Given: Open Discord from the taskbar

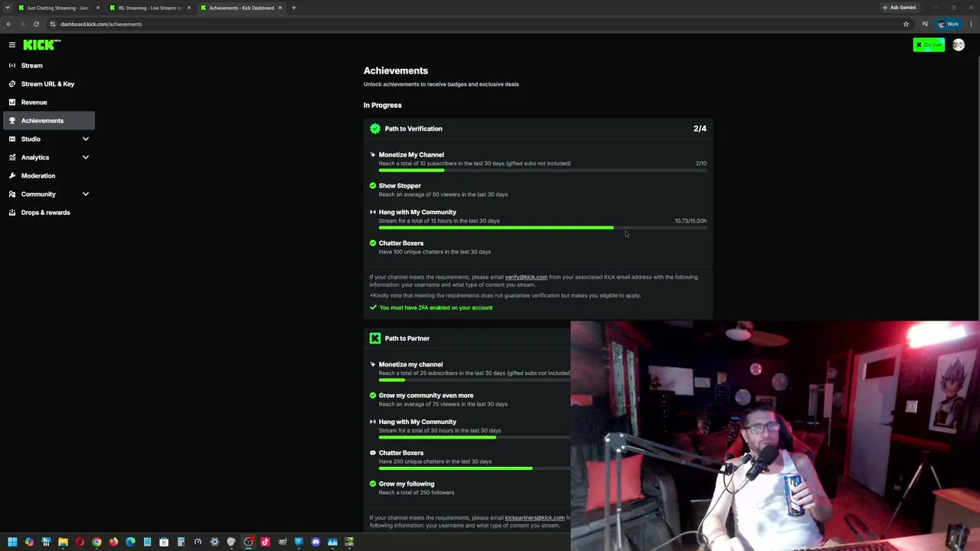Looking at the screenshot, I should [315, 542].
